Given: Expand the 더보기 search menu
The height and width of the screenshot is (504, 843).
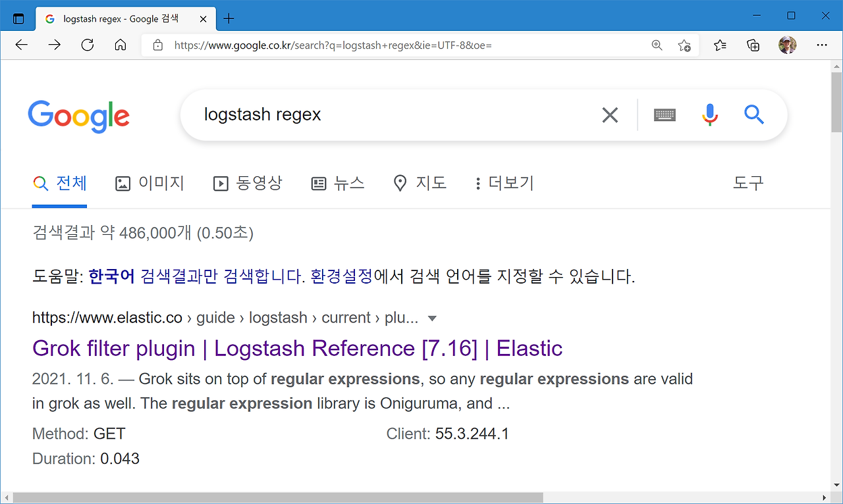Looking at the screenshot, I should pos(504,183).
